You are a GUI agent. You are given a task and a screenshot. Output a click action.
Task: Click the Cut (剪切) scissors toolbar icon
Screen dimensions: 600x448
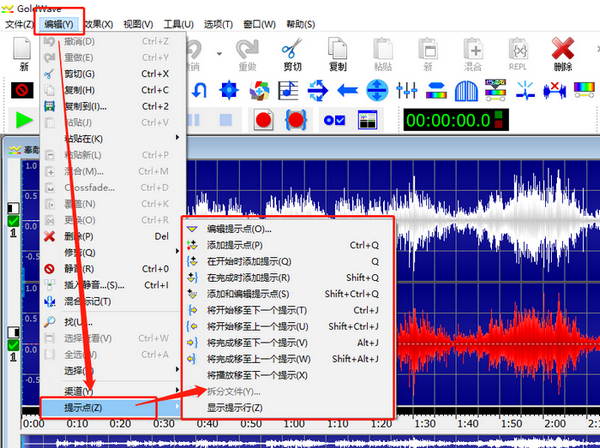[291, 50]
